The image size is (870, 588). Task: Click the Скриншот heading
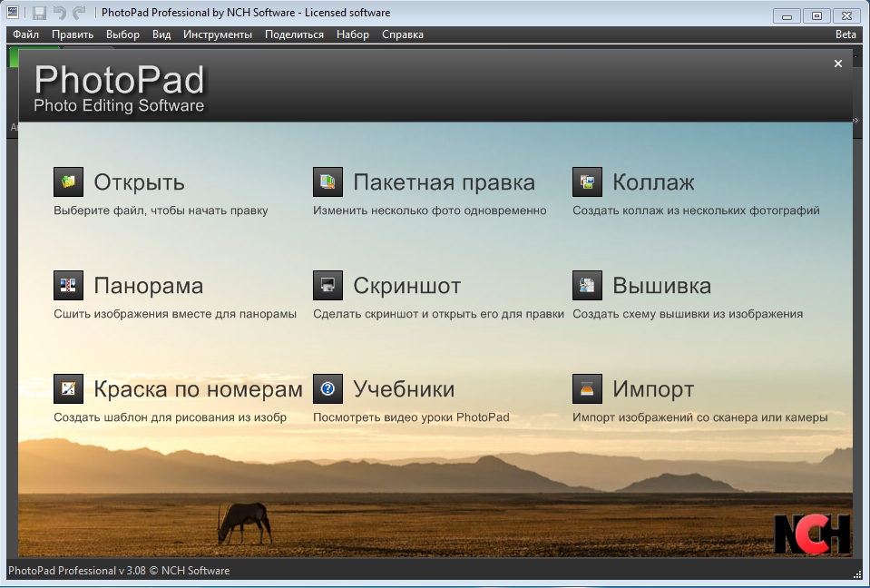[406, 286]
